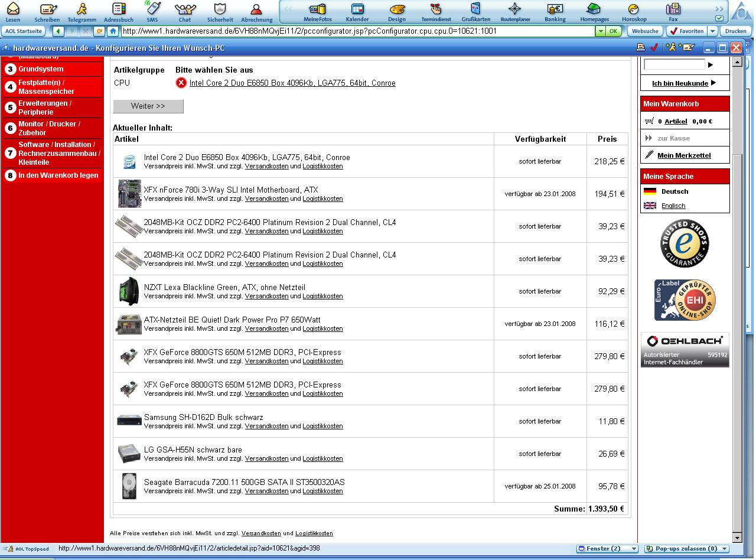Screen dimensions: 756x560
Task: Click the Websuche button
Action: (645, 31)
